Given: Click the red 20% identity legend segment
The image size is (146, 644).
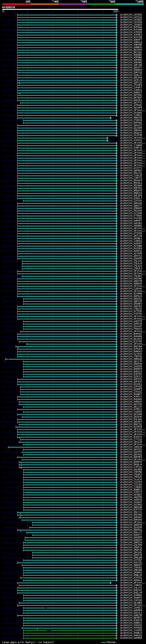Looking at the screenshot, I should pos(16,4).
